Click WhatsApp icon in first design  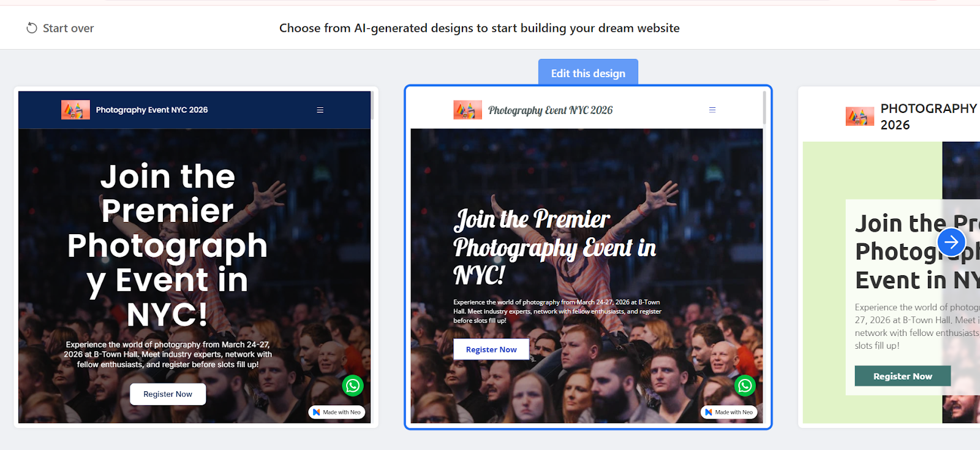[x=353, y=386]
